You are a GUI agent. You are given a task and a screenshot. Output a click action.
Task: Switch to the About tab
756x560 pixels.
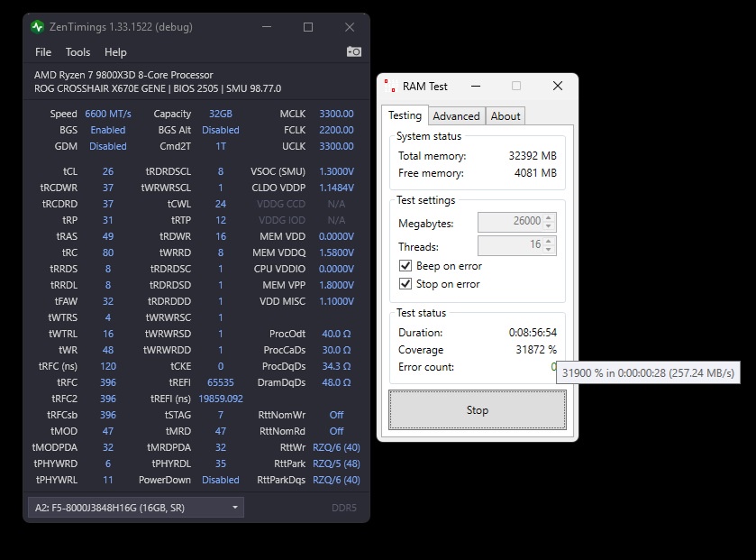(506, 116)
